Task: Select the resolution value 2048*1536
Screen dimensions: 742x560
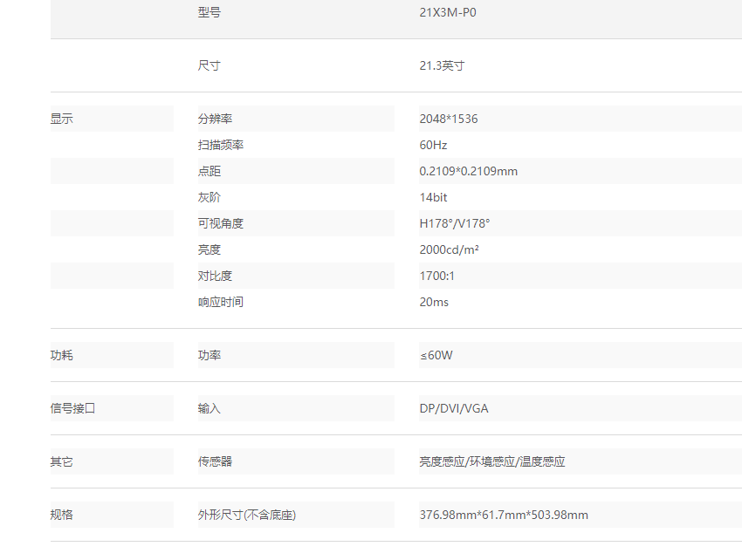Action: pyautogui.click(x=449, y=119)
